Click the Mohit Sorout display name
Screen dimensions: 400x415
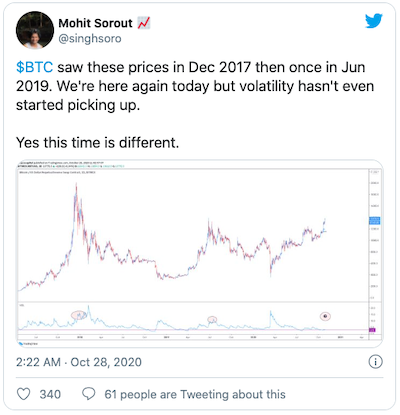[x=96, y=23]
